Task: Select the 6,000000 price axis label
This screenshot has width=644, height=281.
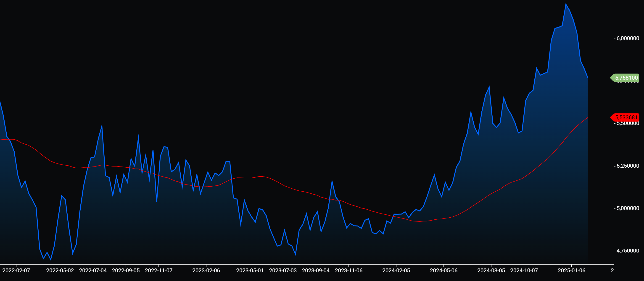Action: pyautogui.click(x=628, y=38)
